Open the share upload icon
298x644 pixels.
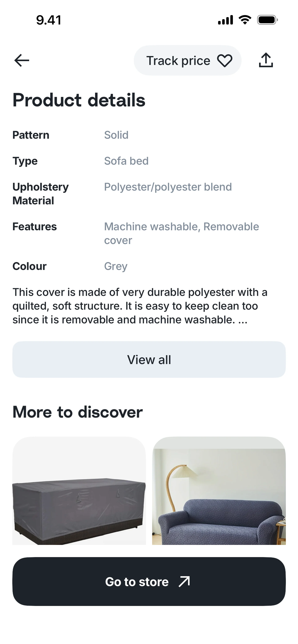(266, 60)
